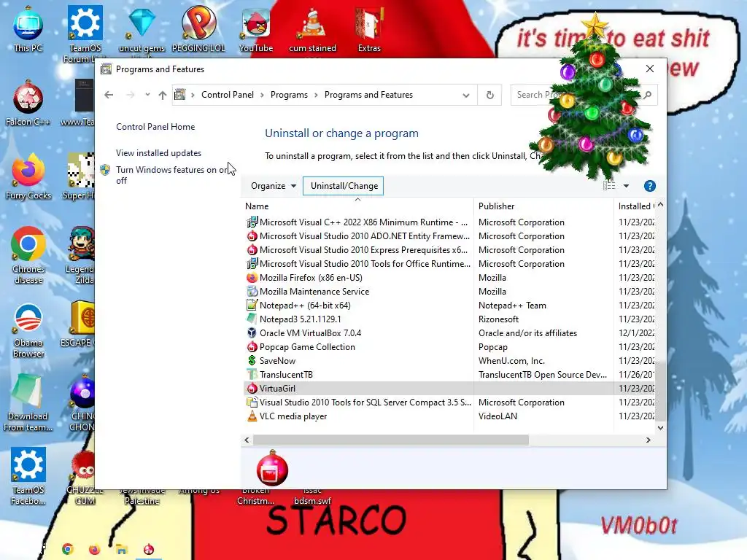
Task: Click Programs and Features breadcrumb
Action: pyautogui.click(x=368, y=95)
